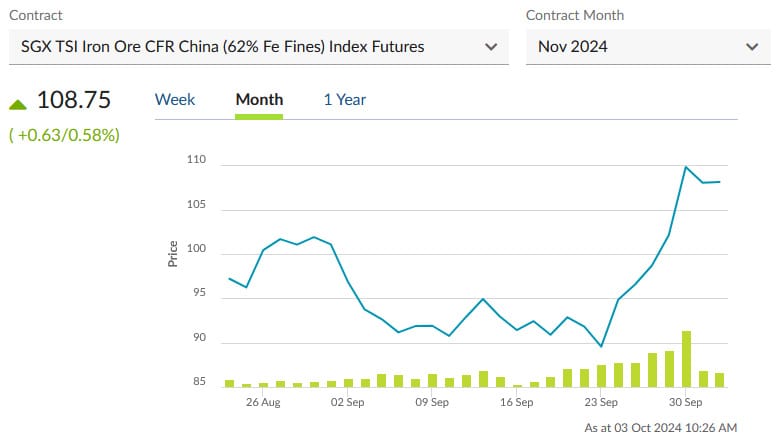Click the tallest green volume bar
The image size is (780, 443).
coord(686,358)
